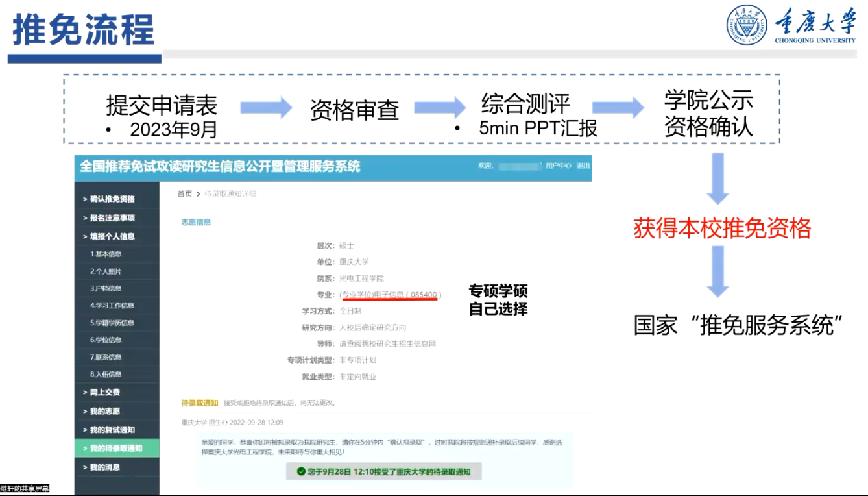Click the down arrow above 获得本校推免资格
868x496 pixels.
717,179
